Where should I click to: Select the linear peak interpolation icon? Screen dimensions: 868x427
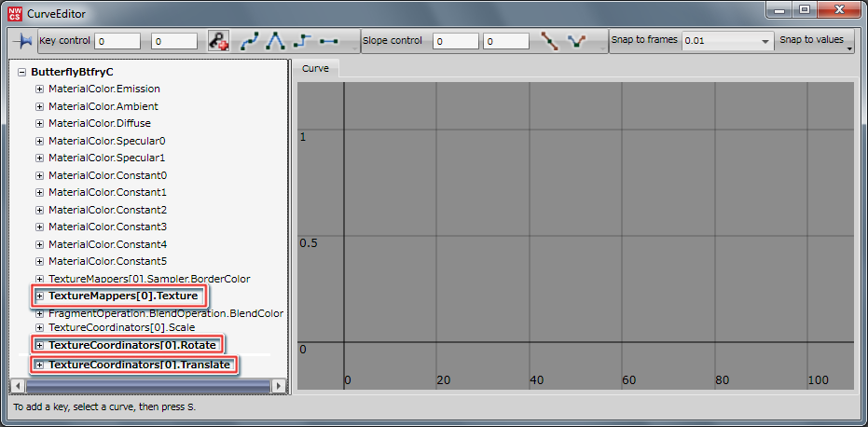275,41
